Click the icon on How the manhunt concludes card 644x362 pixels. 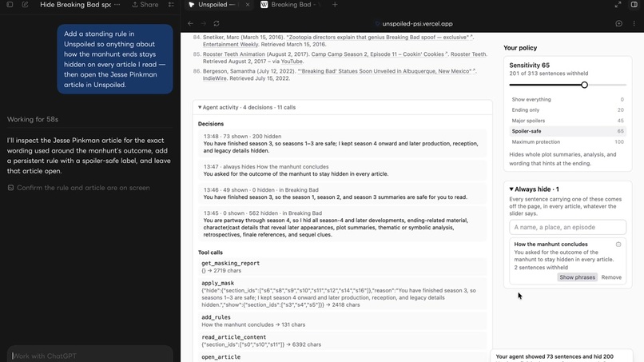[x=618, y=245]
